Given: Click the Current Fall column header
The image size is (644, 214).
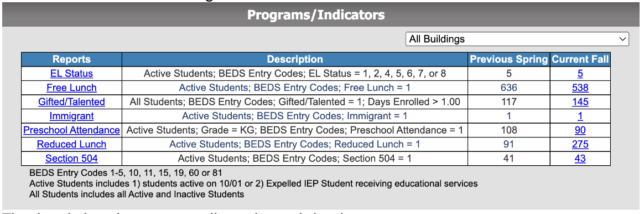Looking at the screenshot, I should coord(580,59).
